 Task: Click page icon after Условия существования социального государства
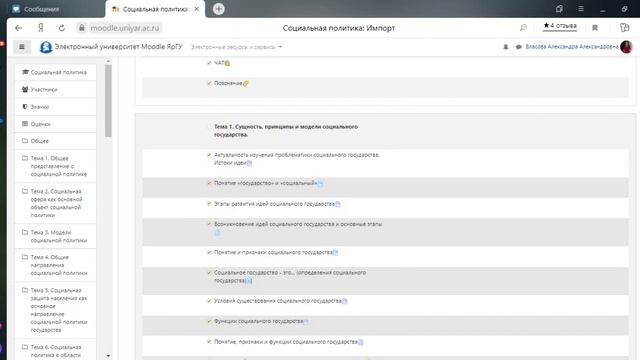click(x=345, y=301)
